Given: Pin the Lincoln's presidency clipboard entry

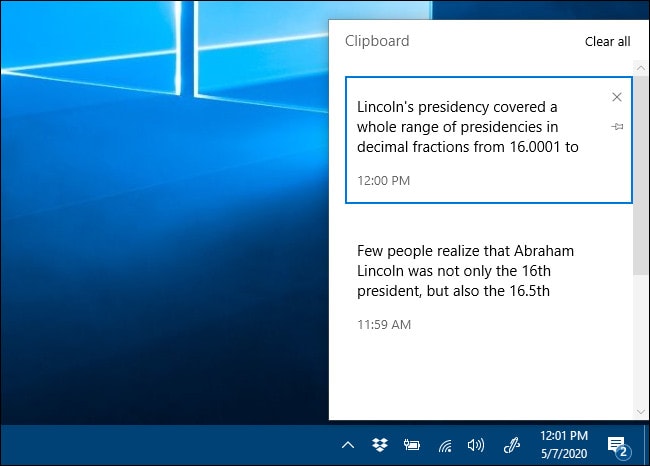Looking at the screenshot, I should (x=617, y=127).
